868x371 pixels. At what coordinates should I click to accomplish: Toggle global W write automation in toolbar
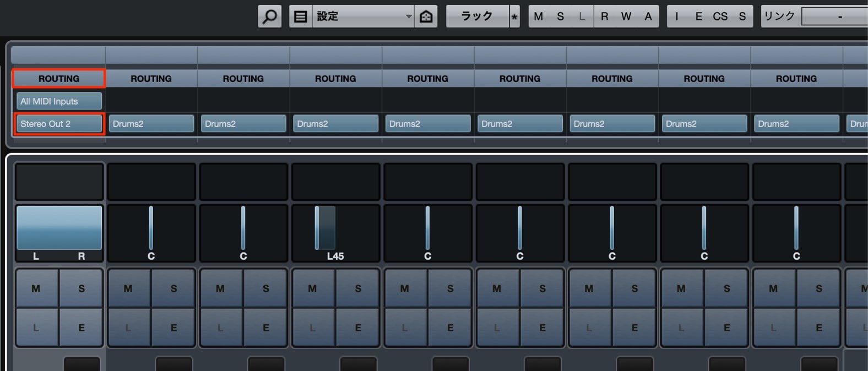(x=626, y=17)
